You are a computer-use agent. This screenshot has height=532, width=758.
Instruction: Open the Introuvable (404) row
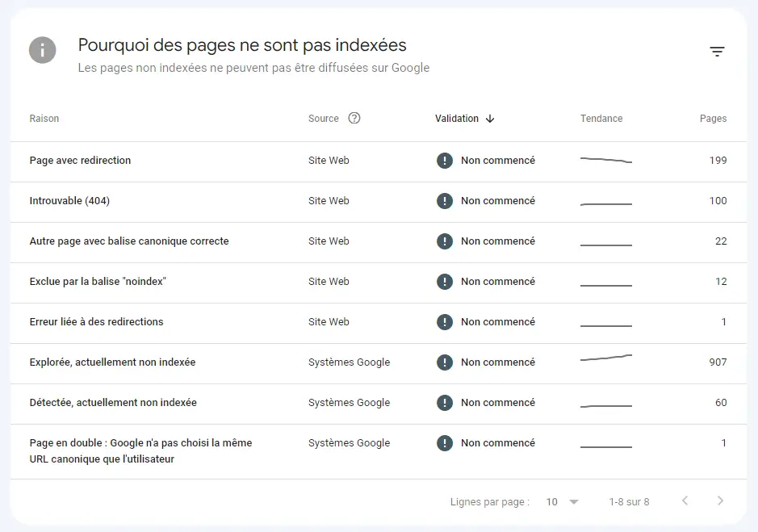(379, 202)
